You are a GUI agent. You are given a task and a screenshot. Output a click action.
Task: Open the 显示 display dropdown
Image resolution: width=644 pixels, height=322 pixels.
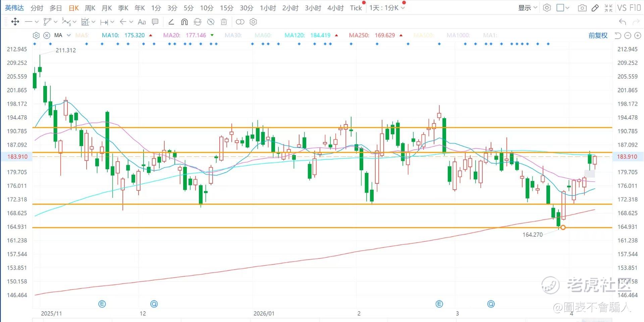528,8
